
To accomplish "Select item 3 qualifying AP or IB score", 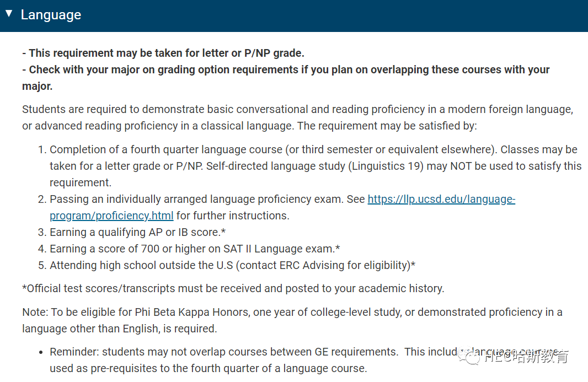I will coord(132,233).
